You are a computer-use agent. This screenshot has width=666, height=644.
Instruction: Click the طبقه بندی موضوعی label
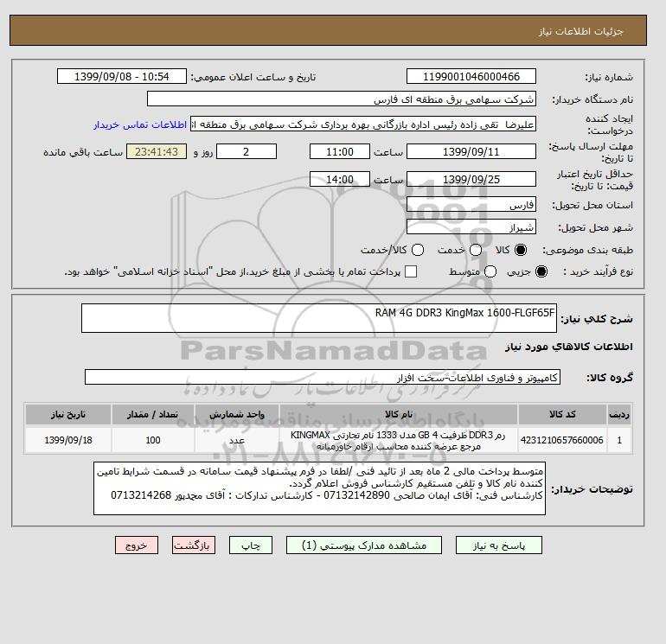[587, 251]
